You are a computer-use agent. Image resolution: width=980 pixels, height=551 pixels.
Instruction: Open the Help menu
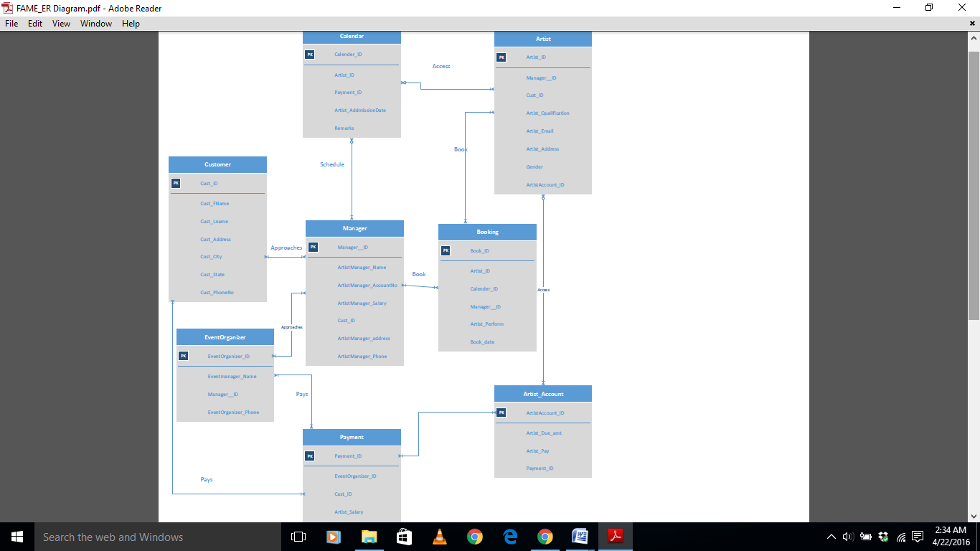(131, 24)
